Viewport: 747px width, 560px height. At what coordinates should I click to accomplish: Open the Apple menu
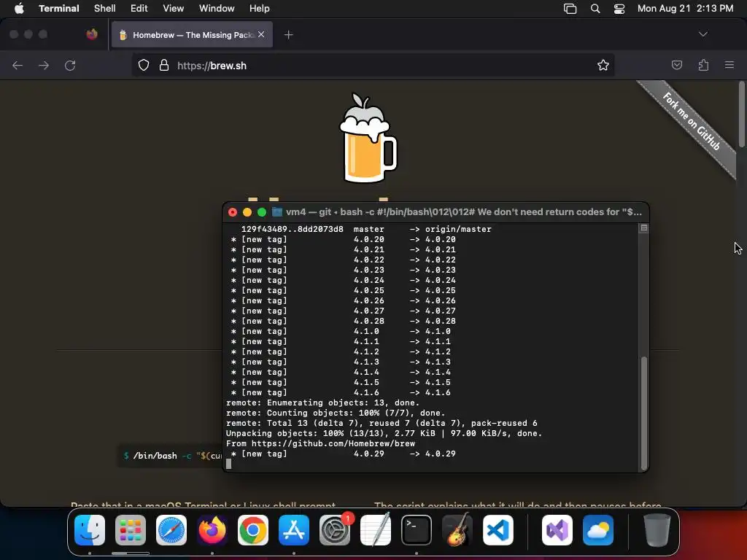[19, 8]
